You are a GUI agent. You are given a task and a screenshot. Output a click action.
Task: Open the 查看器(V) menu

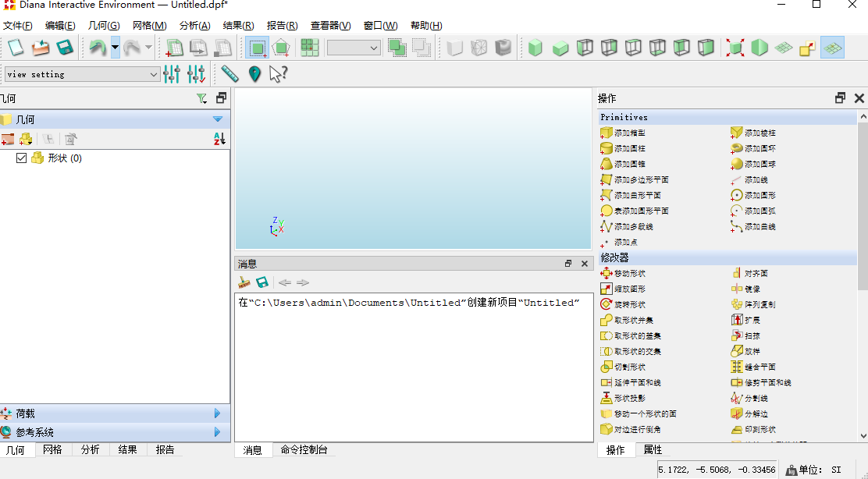(x=330, y=26)
